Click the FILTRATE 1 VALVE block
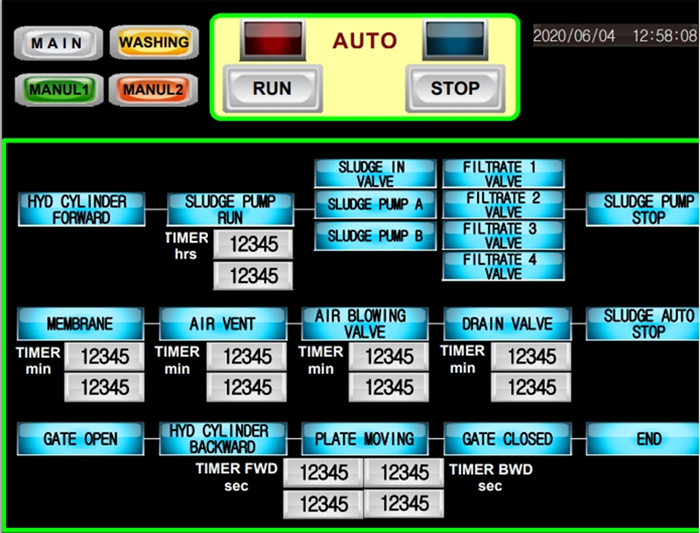This screenshot has height=533, width=700. 503,174
